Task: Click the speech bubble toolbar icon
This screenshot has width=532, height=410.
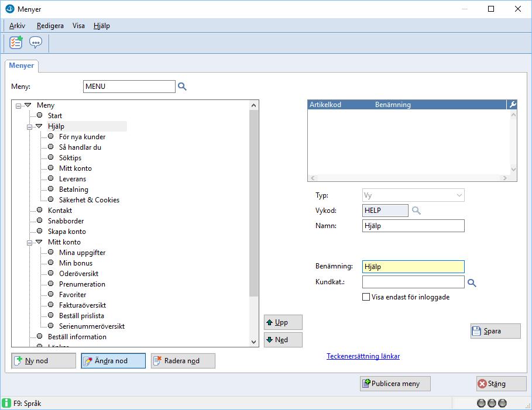Action: coord(36,43)
